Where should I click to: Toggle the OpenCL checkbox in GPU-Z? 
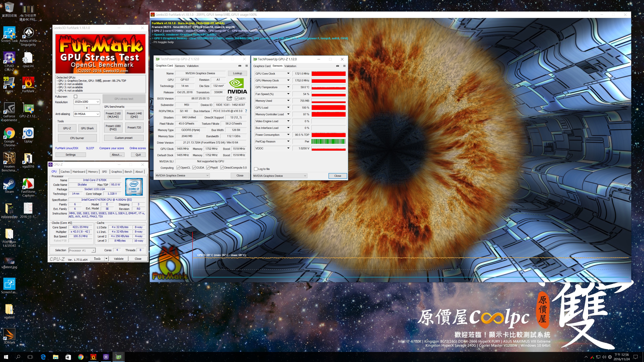[178, 168]
